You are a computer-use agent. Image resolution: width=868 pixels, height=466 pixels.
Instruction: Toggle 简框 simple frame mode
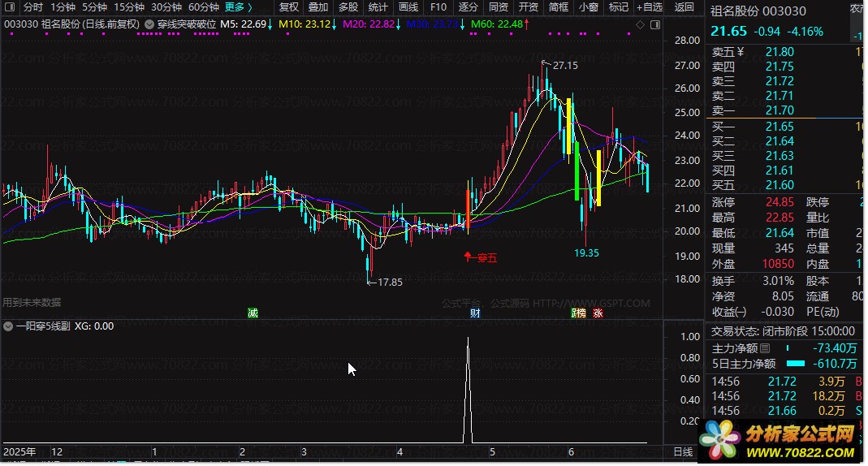click(x=558, y=7)
